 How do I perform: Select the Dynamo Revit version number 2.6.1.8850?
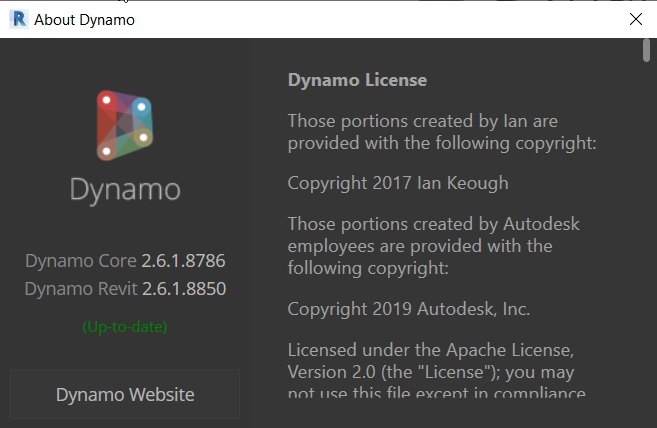(x=184, y=289)
